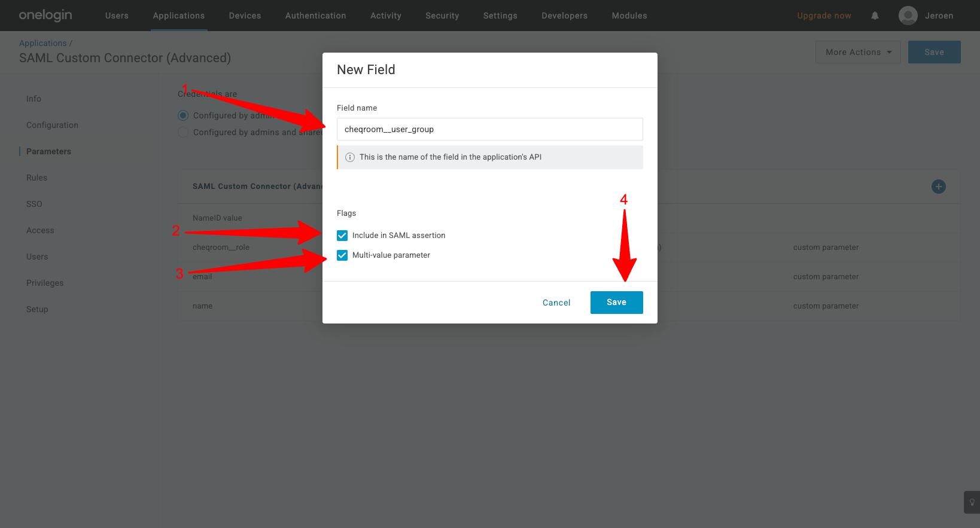Click the info icon in field hint

click(x=350, y=157)
